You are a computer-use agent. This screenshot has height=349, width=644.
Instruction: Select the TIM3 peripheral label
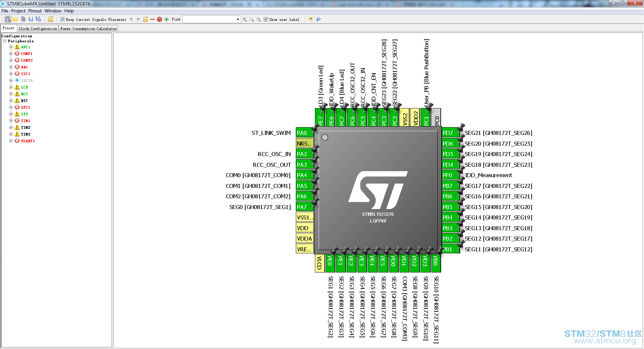(25, 134)
